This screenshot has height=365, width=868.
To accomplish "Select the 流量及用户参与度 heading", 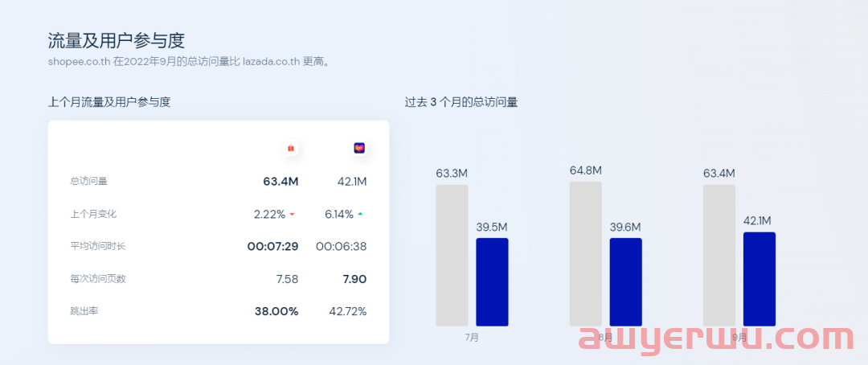I will [x=117, y=41].
